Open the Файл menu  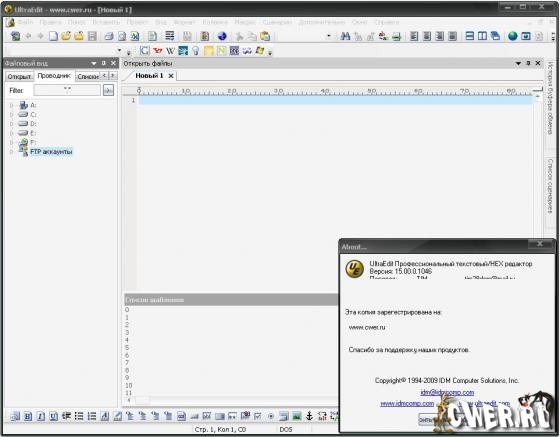point(25,22)
